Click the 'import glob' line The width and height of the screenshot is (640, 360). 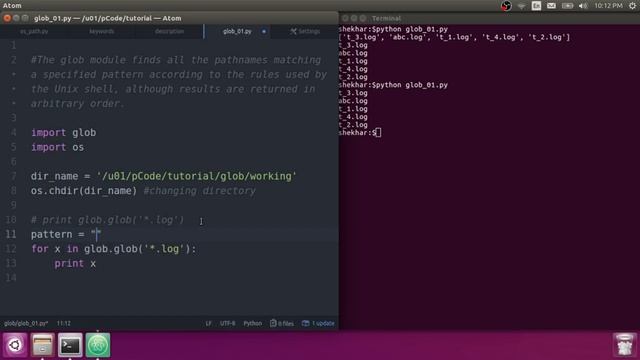(x=64, y=133)
